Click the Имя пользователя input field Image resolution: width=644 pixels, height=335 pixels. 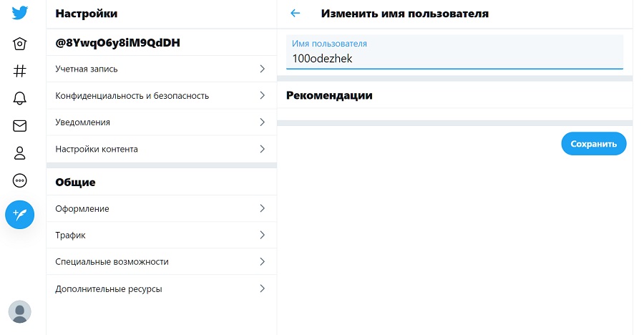[454, 52]
